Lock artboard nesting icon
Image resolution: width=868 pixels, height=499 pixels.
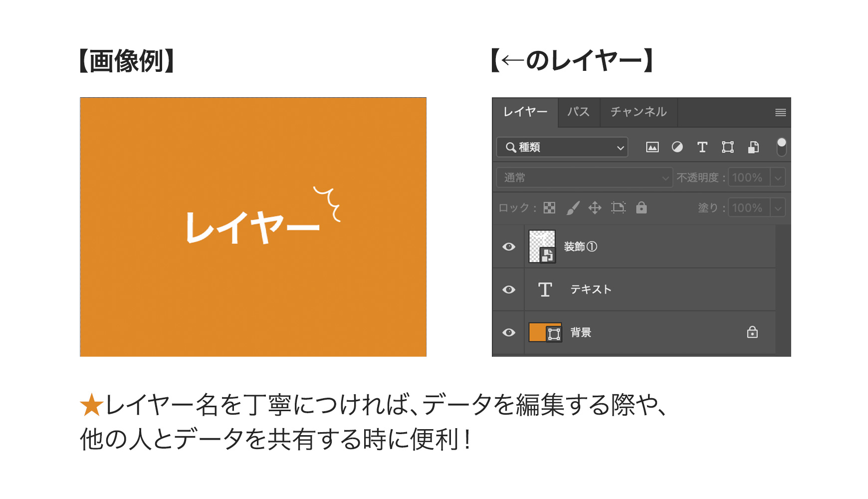(619, 208)
